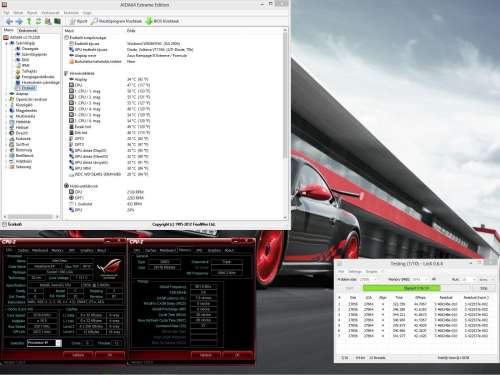
Task: Select Számítógépnév in the AIDA64 tree
Action: coord(34,54)
